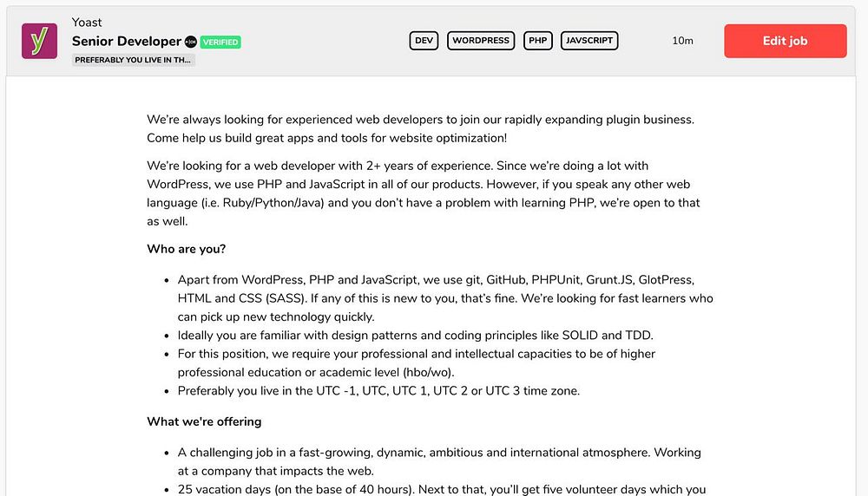
Task: Click the Yoast company logo
Action: point(39,41)
